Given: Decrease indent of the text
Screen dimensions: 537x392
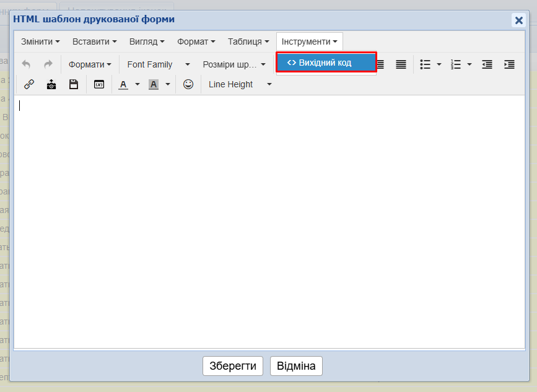Looking at the screenshot, I should click(x=487, y=64).
